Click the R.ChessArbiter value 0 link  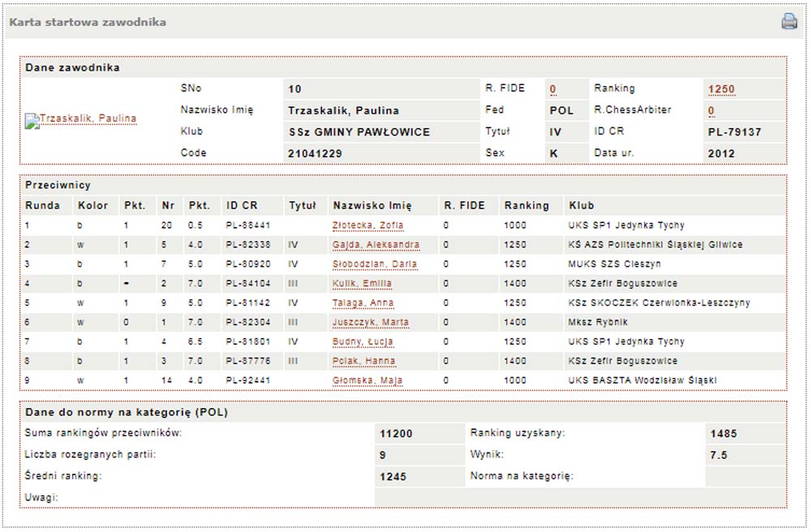710,111
